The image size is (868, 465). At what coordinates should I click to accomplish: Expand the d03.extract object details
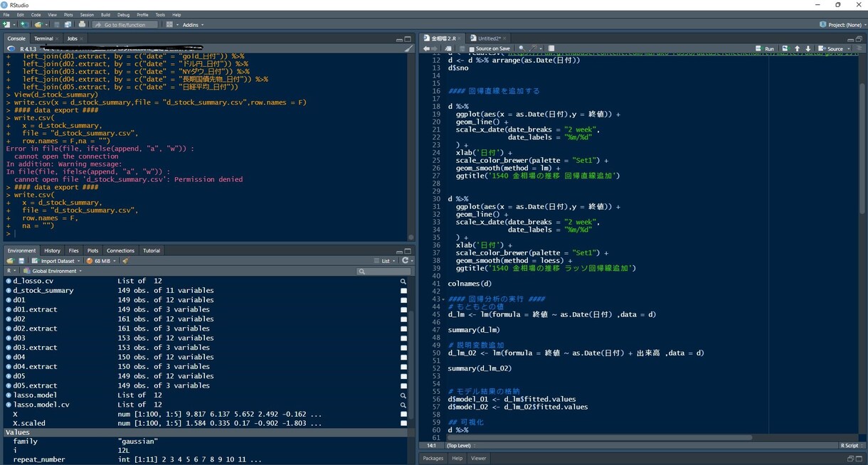(9, 348)
